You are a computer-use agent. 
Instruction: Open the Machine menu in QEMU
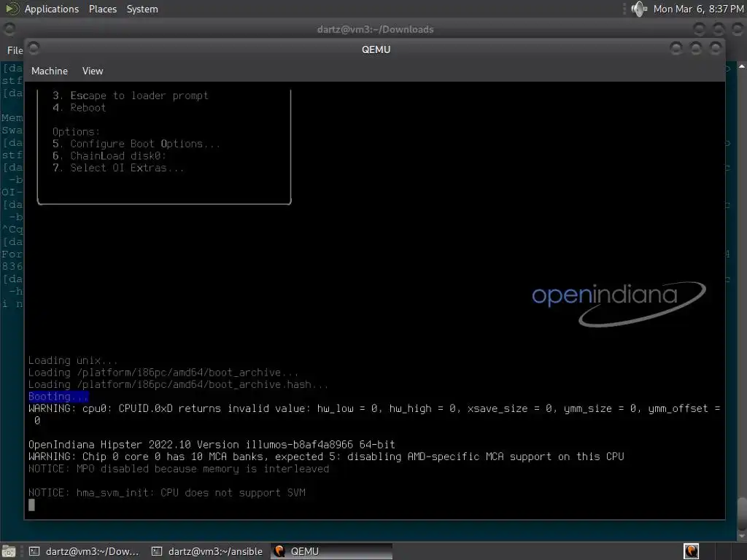pyautogui.click(x=50, y=71)
